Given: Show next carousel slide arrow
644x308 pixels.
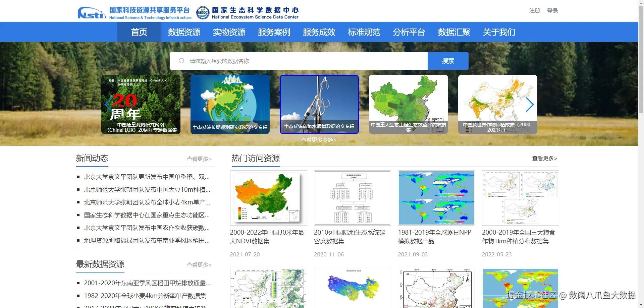Looking at the screenshot, I should [530, 105].
